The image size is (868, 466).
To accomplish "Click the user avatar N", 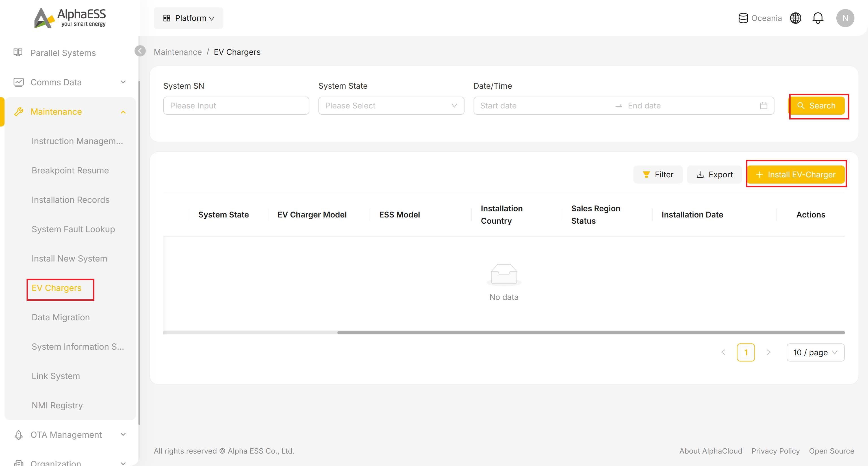I will click(845, 18).
